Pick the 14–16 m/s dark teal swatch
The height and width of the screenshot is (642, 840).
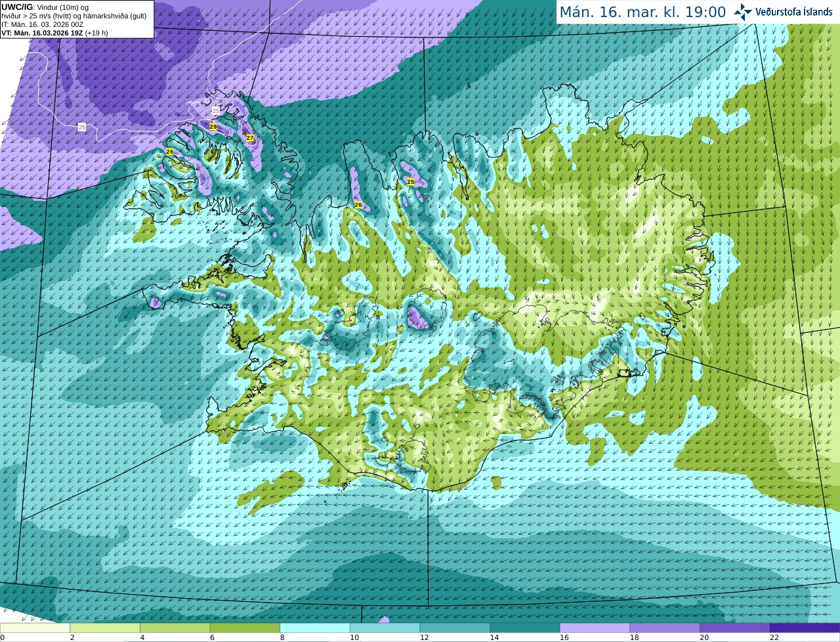tap(525, 628)
